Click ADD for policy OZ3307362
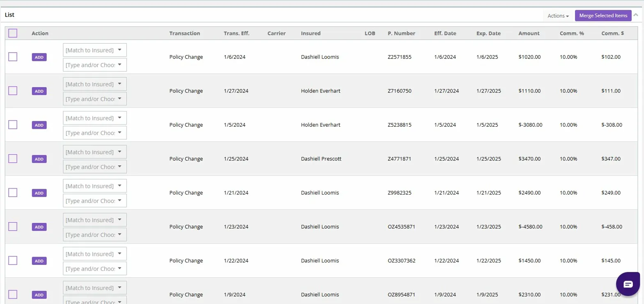The width and height of the screenshot is (644, 304). click(39, 261)
